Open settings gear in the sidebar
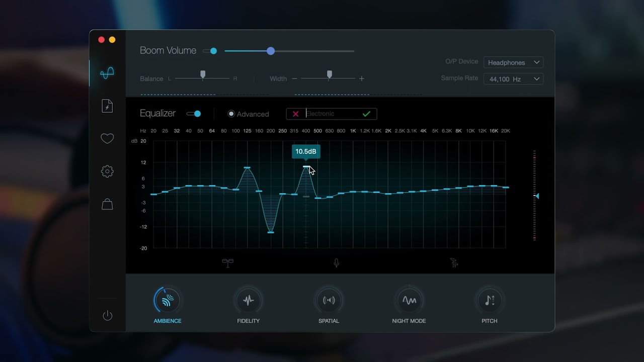 pyautogui.click(x=107, y=171)
